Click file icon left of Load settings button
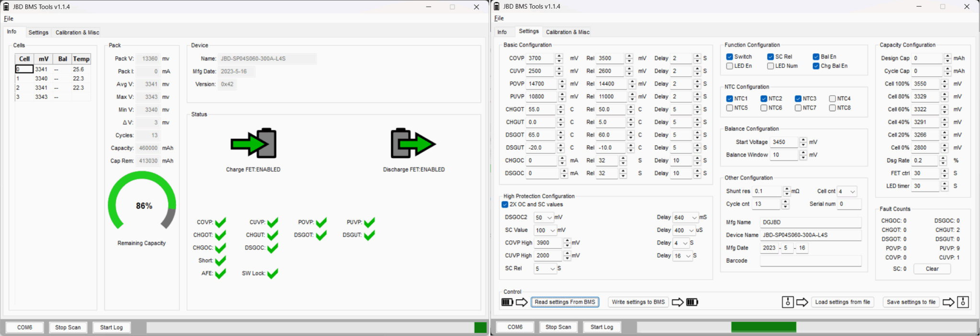Viewport: 980px width, 336px height. [x=788, y=302]
